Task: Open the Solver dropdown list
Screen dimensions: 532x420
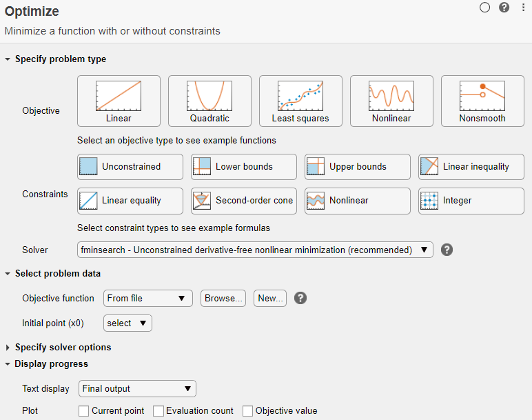Action: 255,250
